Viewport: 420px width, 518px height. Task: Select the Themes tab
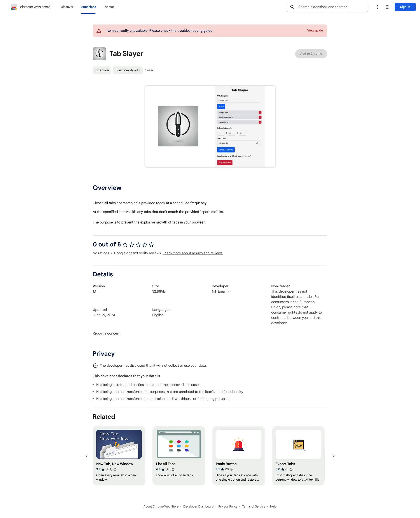coord(108,7)
